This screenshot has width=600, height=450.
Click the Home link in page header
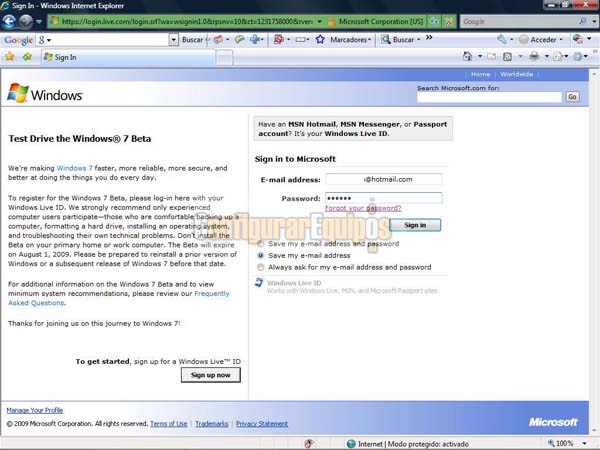coord(480,74)
